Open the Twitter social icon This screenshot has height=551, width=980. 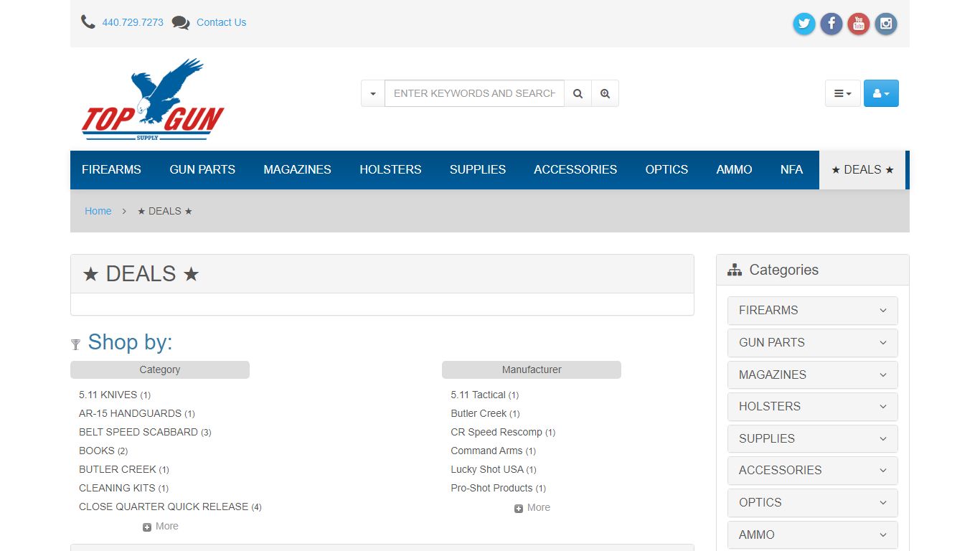click(x=804, y=24)
